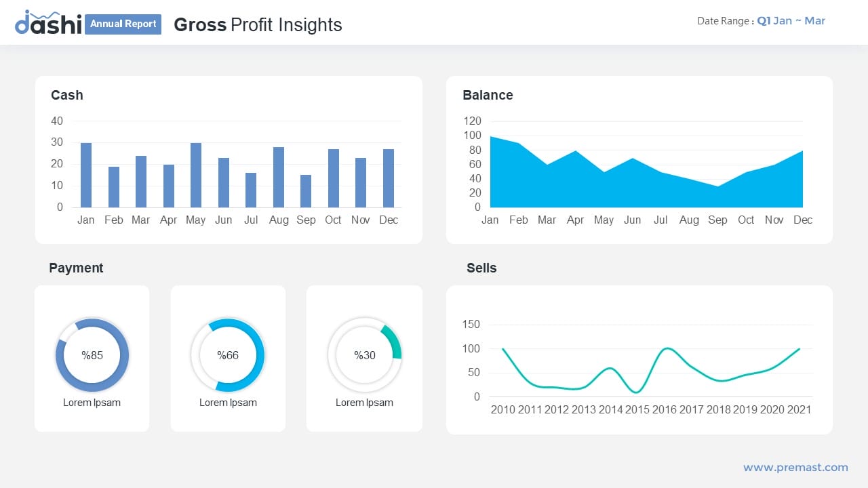Open the www.premast.com link
Screen dimensions: 868x488
point(795,467)
